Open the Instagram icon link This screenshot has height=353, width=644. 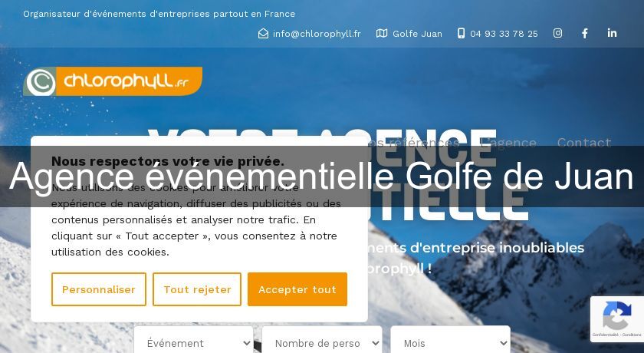coord(557,33)
